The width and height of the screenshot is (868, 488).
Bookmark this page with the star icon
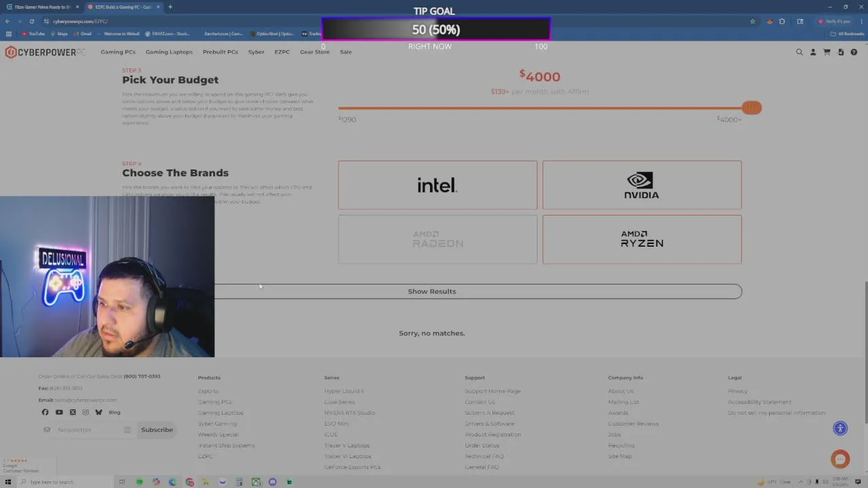coord(753,21)
